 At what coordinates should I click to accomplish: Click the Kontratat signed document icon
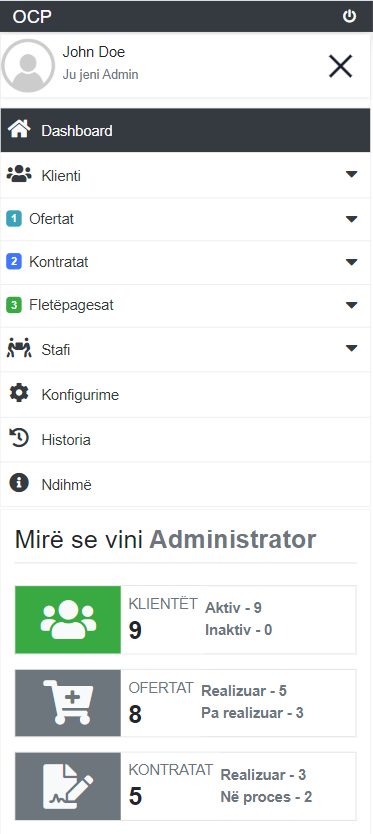click(68, 786)
